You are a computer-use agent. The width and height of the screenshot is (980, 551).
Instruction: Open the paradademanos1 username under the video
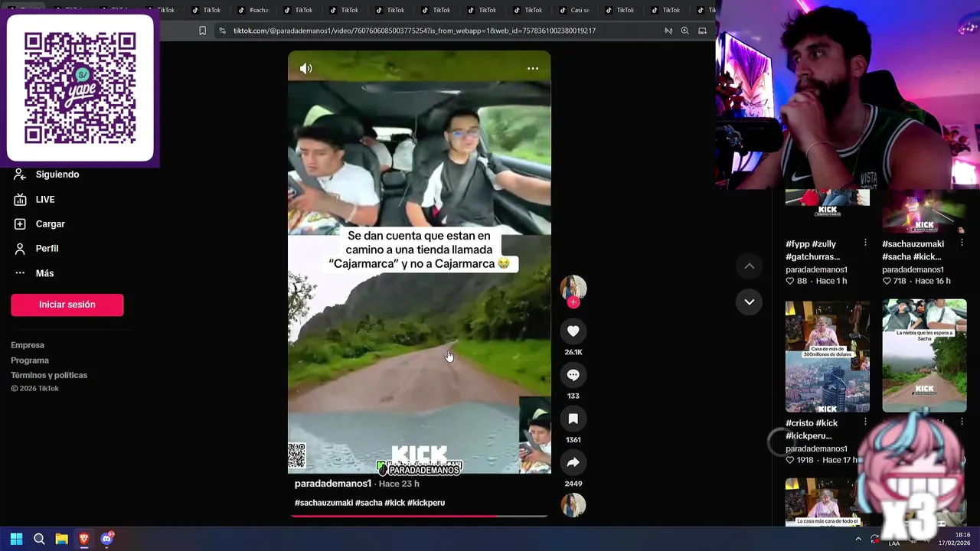[x=333, y=484]
